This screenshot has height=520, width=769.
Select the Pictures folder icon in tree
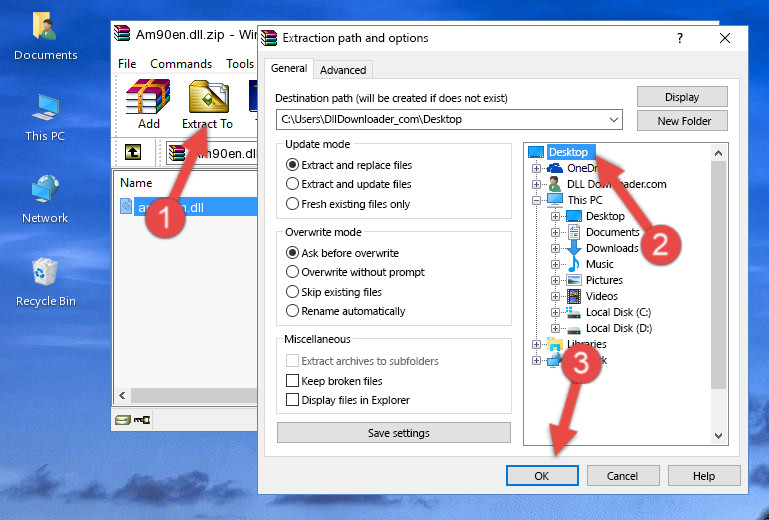tap(573, 280)
